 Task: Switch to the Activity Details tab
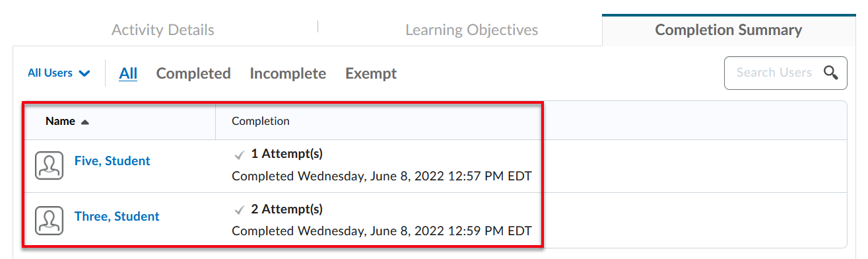point(163,30)
